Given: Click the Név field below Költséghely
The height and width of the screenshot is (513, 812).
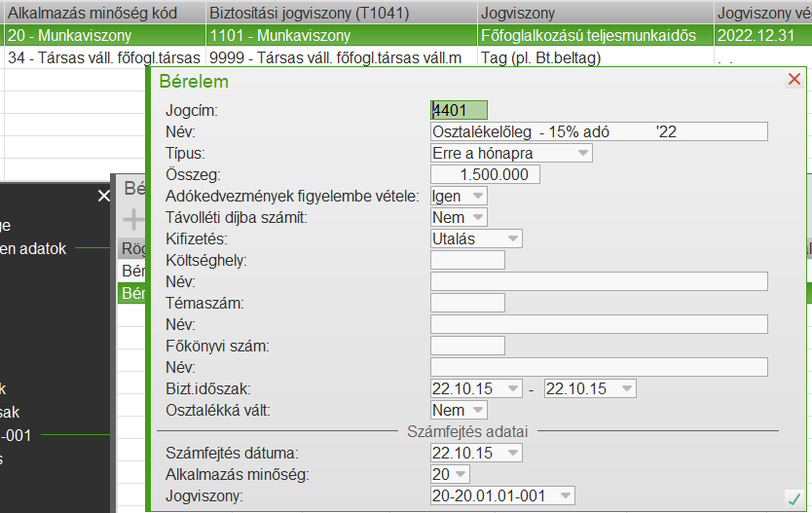Looking at the screenshot, I should click(x=599, y=282).
